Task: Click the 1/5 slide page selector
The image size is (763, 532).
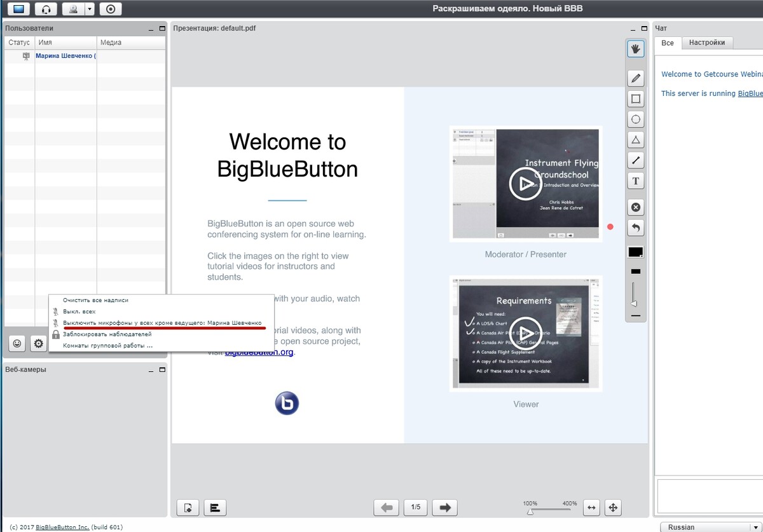Action: (416, 507)
